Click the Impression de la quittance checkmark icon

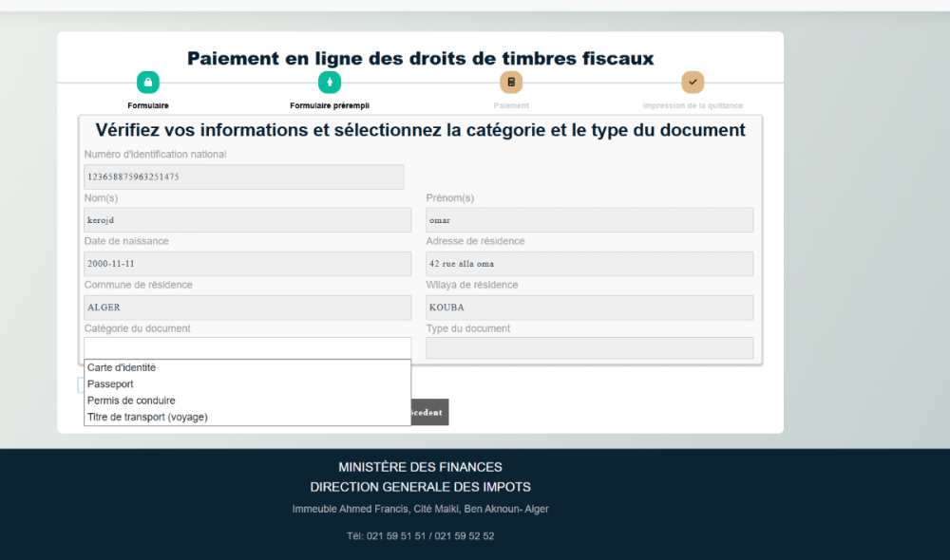coord(693,83)
